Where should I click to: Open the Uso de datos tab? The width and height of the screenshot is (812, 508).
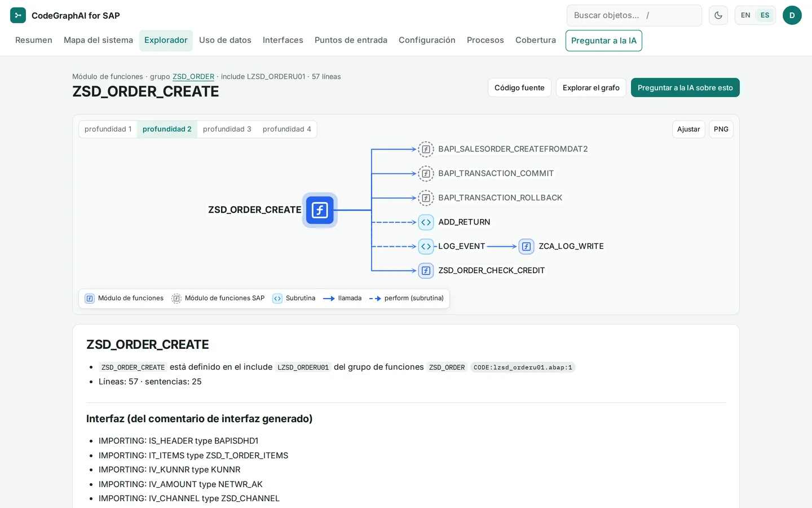coord(225,40)
